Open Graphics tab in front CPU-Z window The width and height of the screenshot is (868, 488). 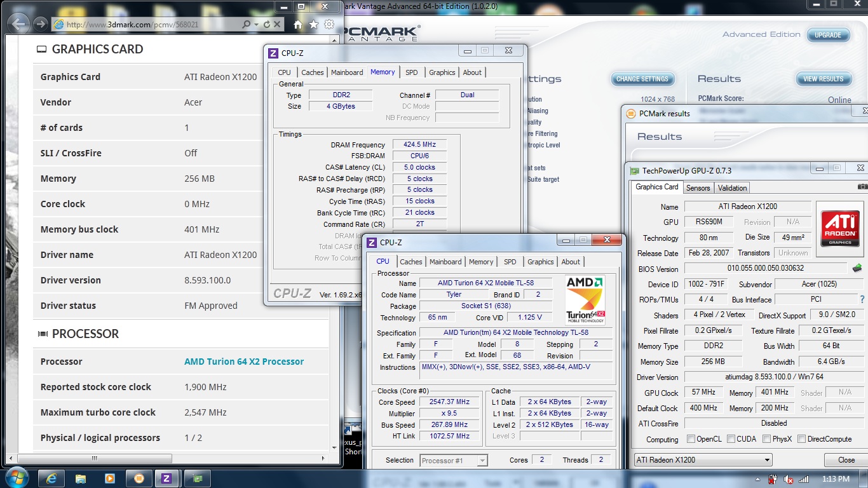tap(541, 262)
